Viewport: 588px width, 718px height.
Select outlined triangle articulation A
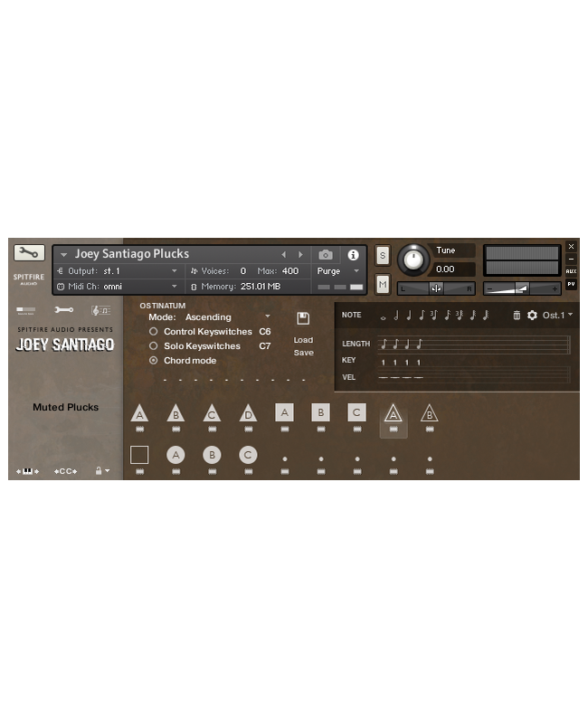pyautogui.click(x=394, y=413)
